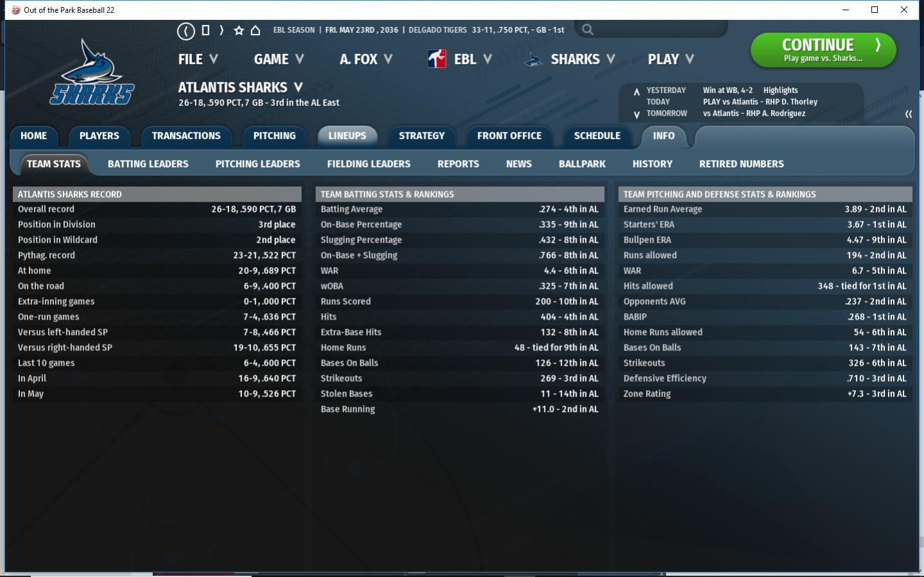The width and height of the screenshot is (924, 577).
Task: Open the LINEUPS tab
Action: click(x=347, y=136)
